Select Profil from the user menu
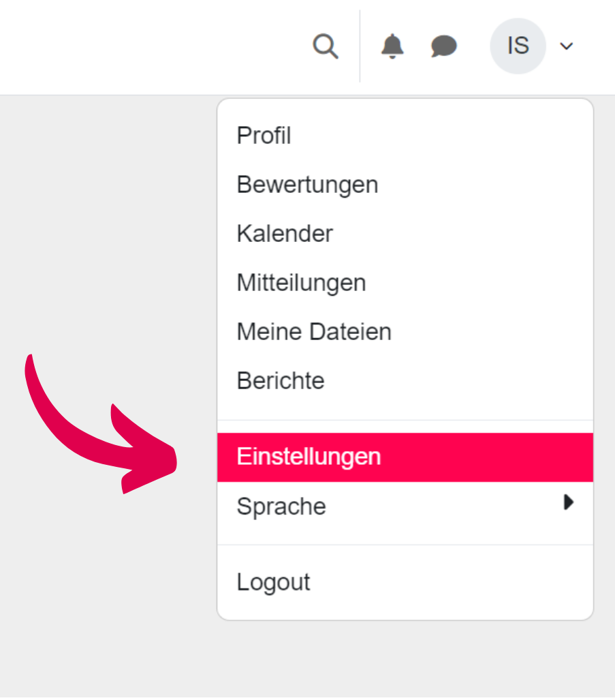 pos(264,136)
